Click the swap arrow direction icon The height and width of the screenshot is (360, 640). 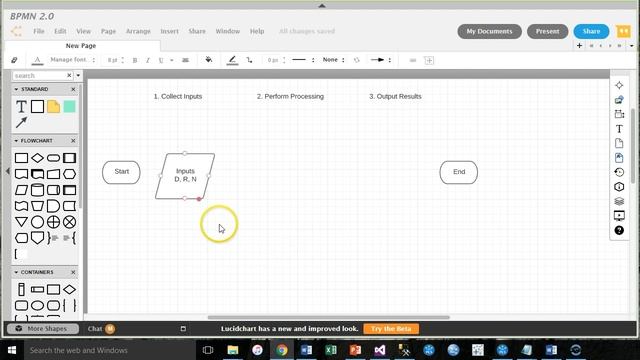(x=357, y=60)
